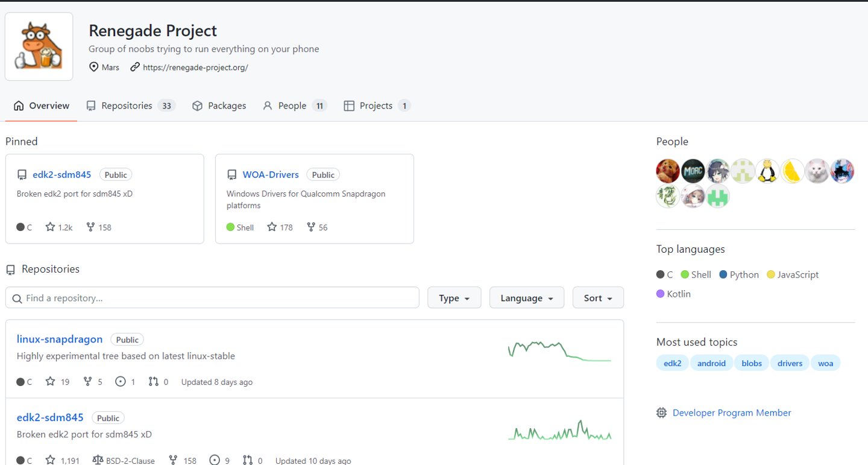Select the android topic tag
868x465 pixels.
click(x=711, y=363)
